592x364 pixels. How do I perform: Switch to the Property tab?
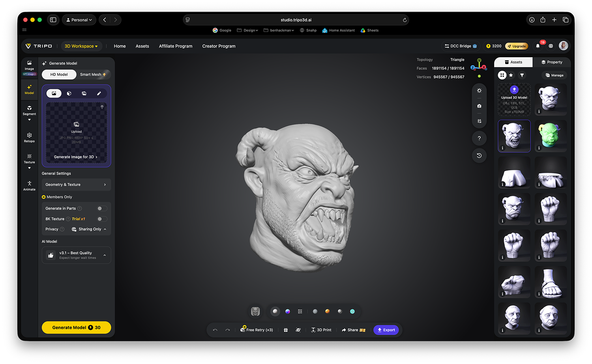pos(552,62)
